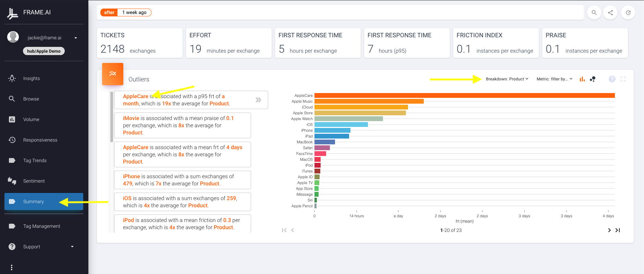Click the '1-20 of 23' pagination text
Viewport: 644px width, 274px height.
tap(451, 230)
